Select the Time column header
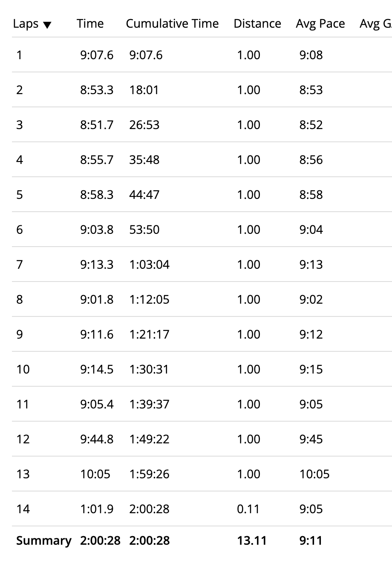392x569 pixels. pyautogui.click(x=90, y=23)
